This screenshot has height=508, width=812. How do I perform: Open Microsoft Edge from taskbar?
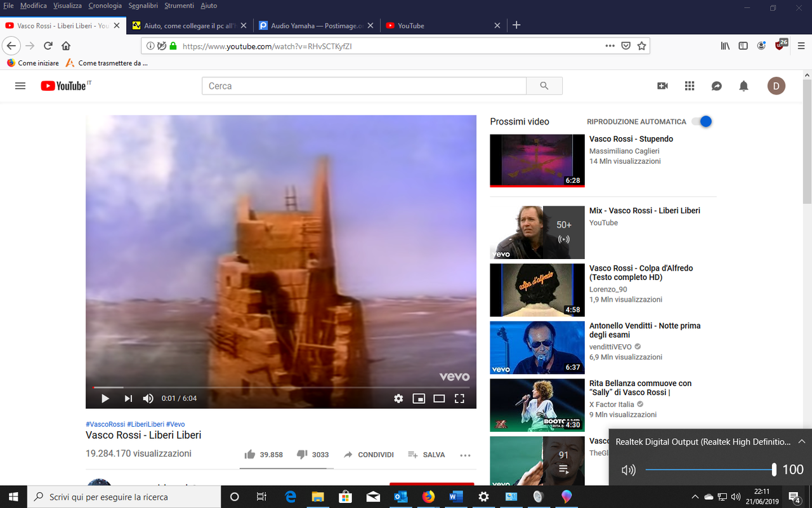click(x=291, y=497)
